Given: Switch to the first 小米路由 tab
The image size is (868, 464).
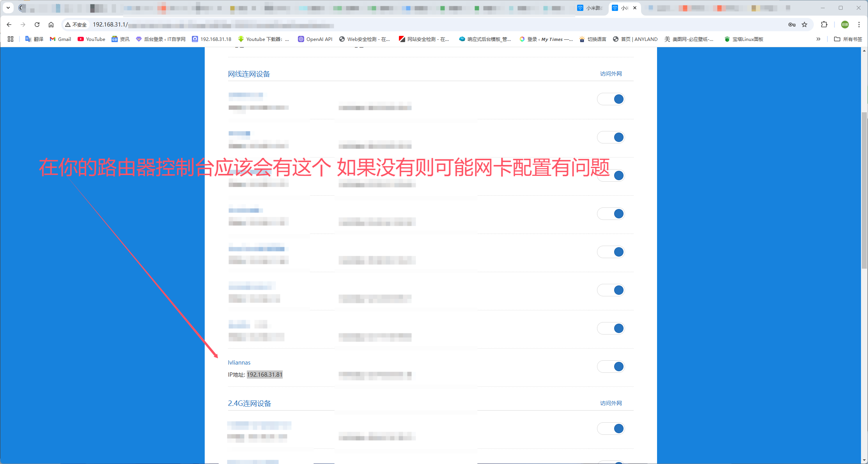Looking at the screenshot, I should (x=591, y=8).
